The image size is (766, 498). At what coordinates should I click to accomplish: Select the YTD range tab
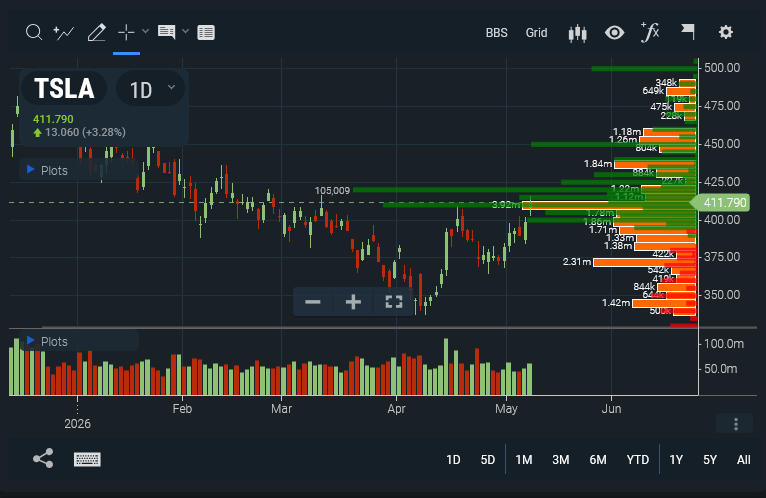point(638,460)
